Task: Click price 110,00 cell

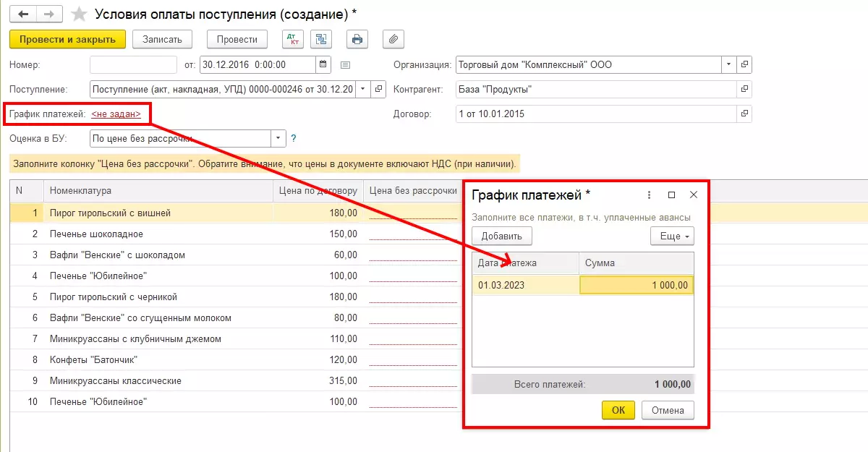Action: [318, 339]
